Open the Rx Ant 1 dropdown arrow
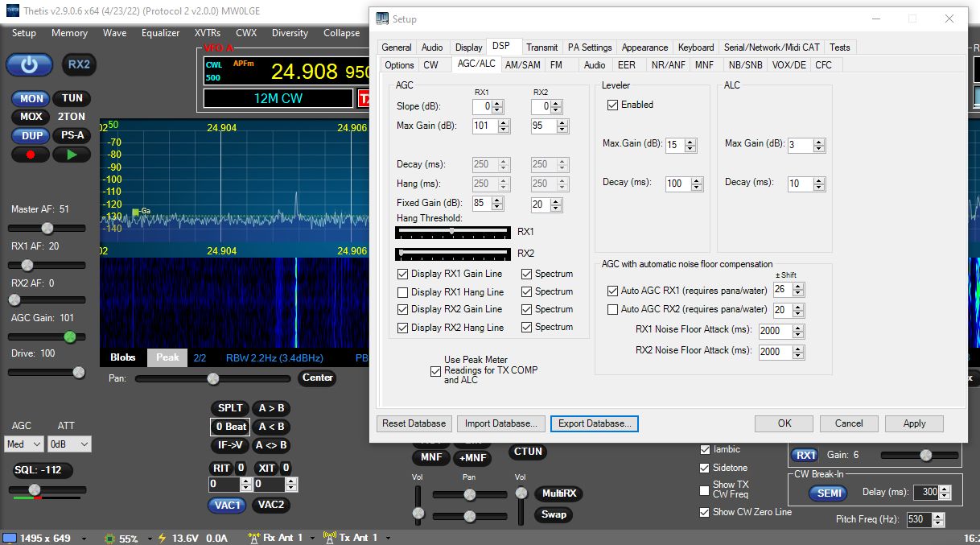The width and height of the screenshot is (980, 545). pyautogui.click(x=312, y=538)
